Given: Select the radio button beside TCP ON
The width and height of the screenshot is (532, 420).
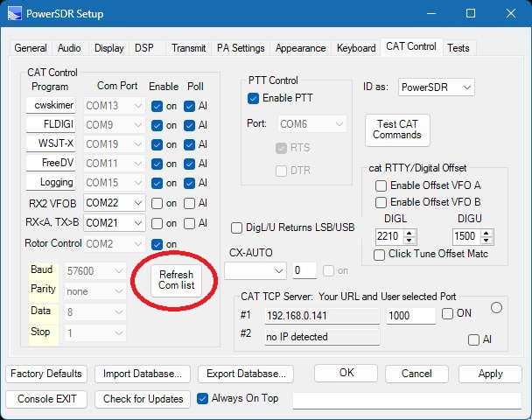Looking at the screenshot, I should [x=497, y=307].
